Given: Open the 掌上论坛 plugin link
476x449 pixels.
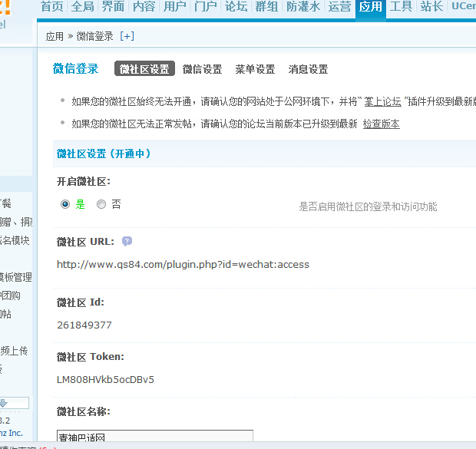Looking at the screenshot, I should click(382, 101).
